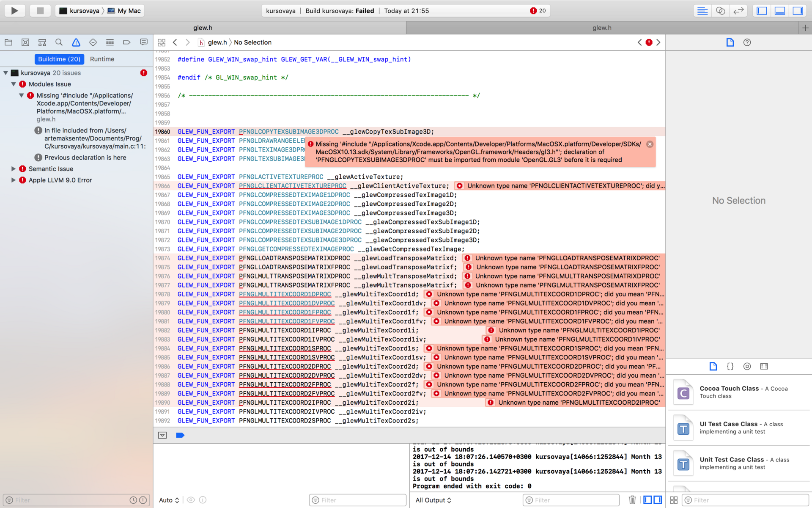Toggle breakpoints activation in debug bar

(x=180, y=435)
